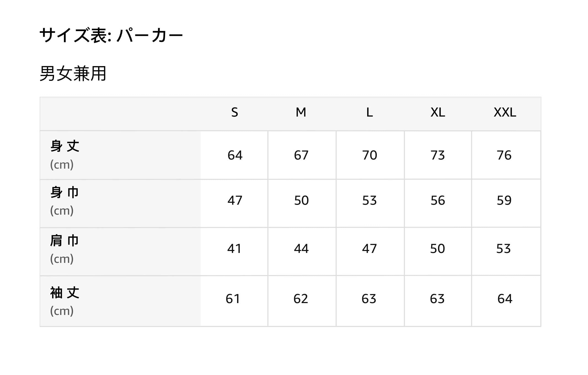Viewport: 588px width, 375px height.
Task: Click the 袖丈 row label
Action: [x=65, y=293]
